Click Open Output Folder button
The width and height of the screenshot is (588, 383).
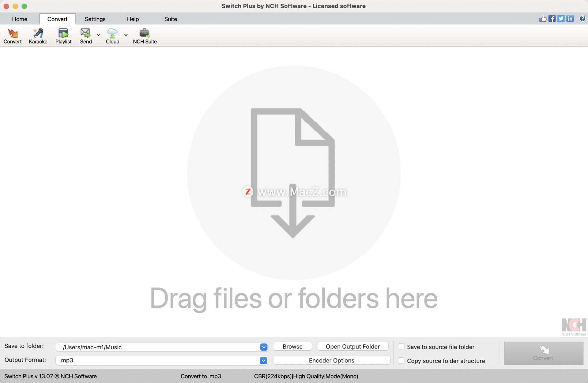click(353, 347)
